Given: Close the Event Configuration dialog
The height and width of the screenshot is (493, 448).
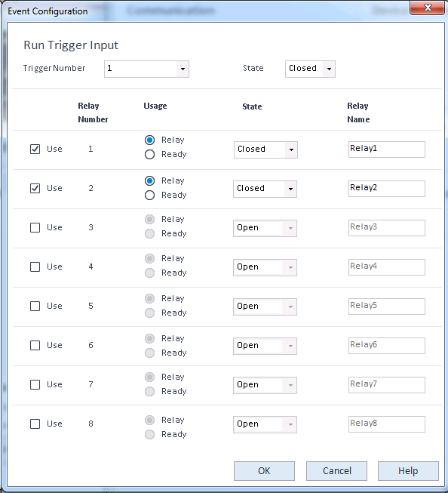Looking at the screenshot, I should [427, 8].
